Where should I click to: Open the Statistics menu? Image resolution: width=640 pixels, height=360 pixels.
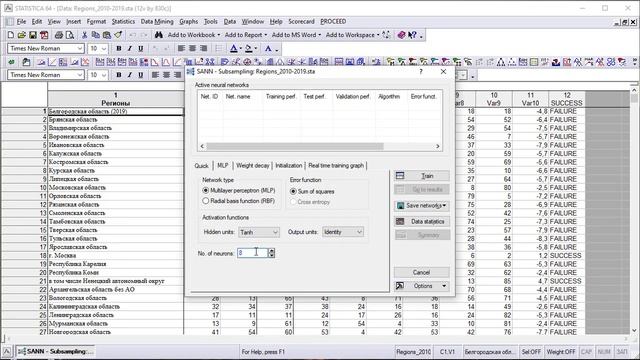123,22
